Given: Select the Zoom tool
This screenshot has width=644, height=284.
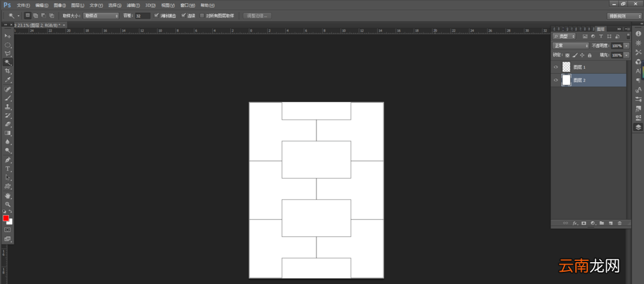Looking at the screenshot, I should pos(7,204).
